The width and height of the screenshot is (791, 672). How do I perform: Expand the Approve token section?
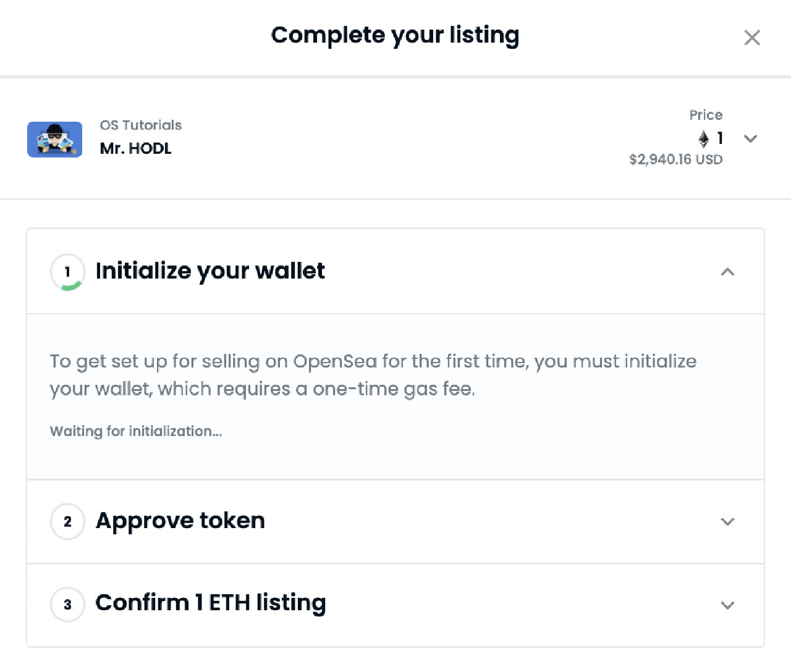727,521
